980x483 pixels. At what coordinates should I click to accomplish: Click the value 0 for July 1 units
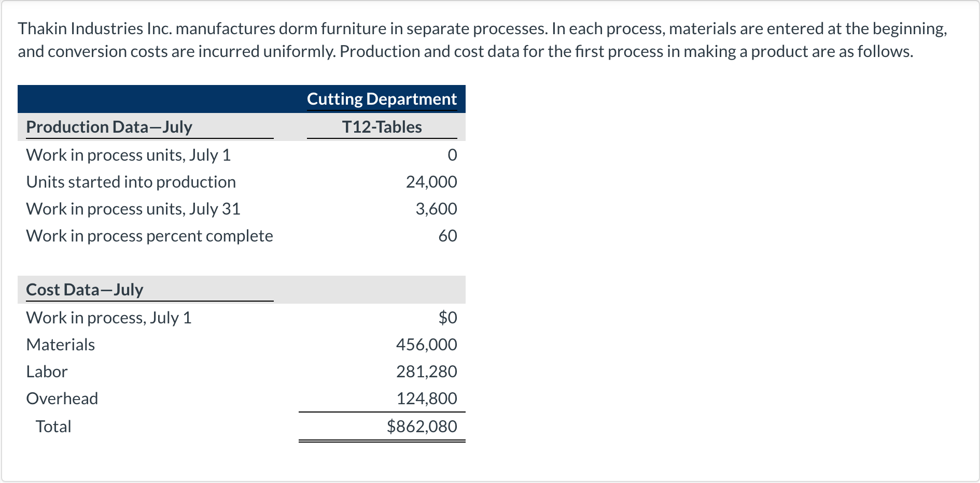[x=452, y=155]
